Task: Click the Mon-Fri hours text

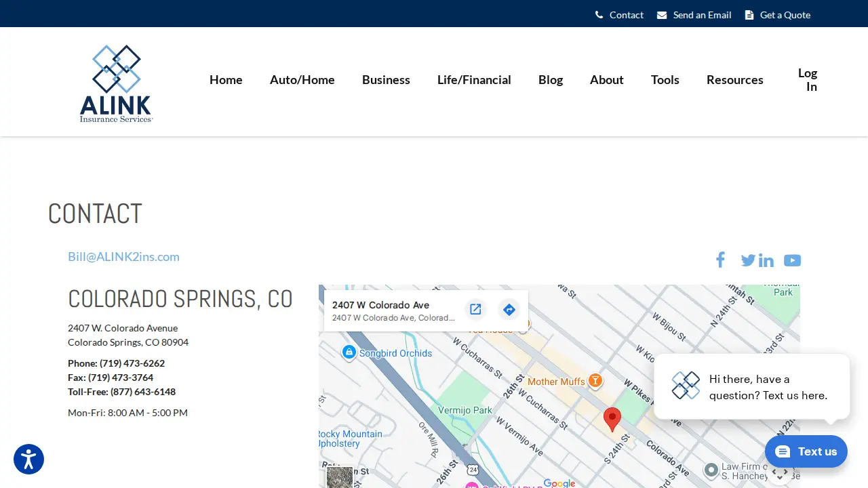Action: coord(127,413)
